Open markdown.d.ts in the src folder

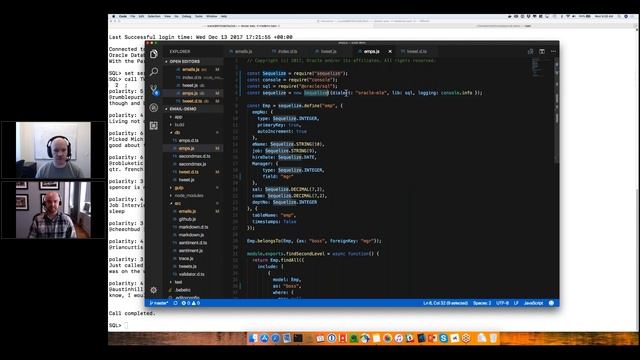coord(193,227)
